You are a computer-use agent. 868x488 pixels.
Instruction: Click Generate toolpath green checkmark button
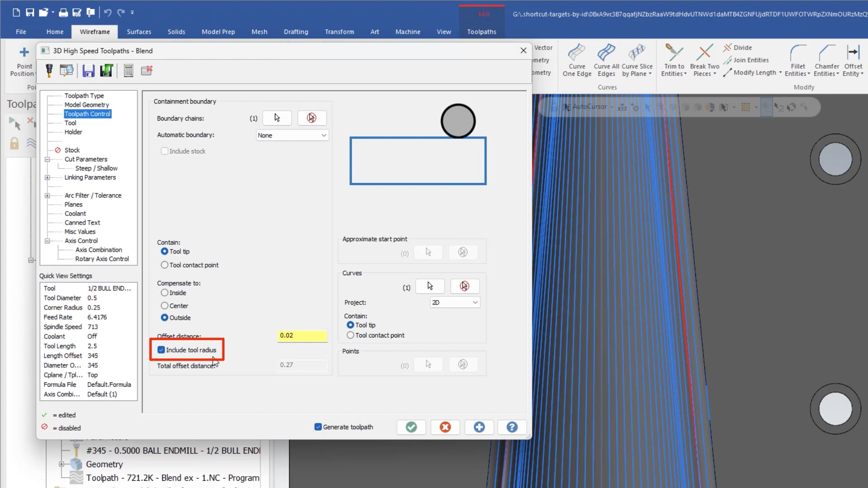(411, 427)
